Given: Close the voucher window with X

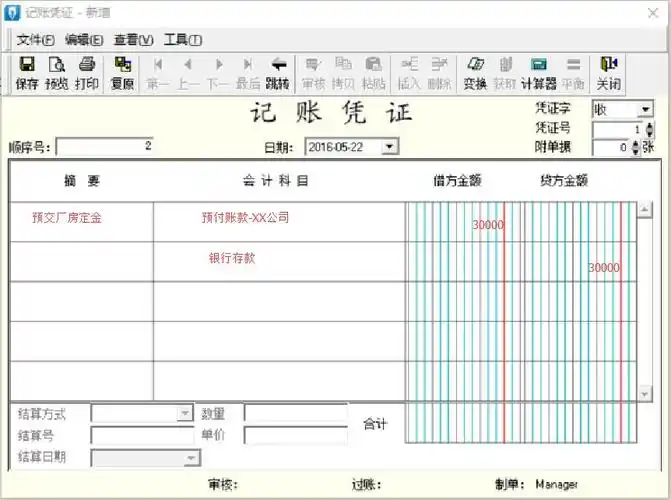Looking at the screenshot, I should click(653, 13).
